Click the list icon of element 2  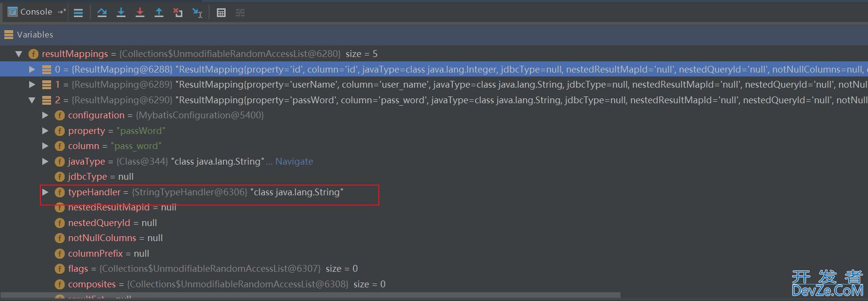point(47,100)
